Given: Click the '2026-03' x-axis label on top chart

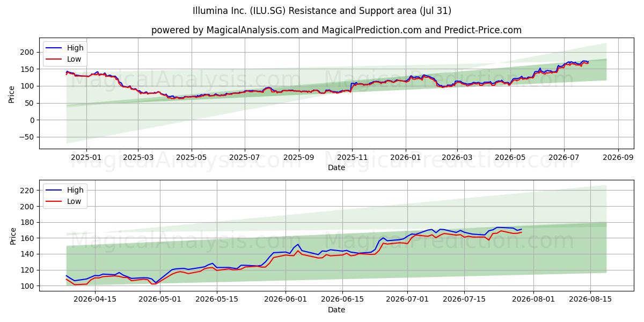Looking at the screenshot, I should (457, 158).
